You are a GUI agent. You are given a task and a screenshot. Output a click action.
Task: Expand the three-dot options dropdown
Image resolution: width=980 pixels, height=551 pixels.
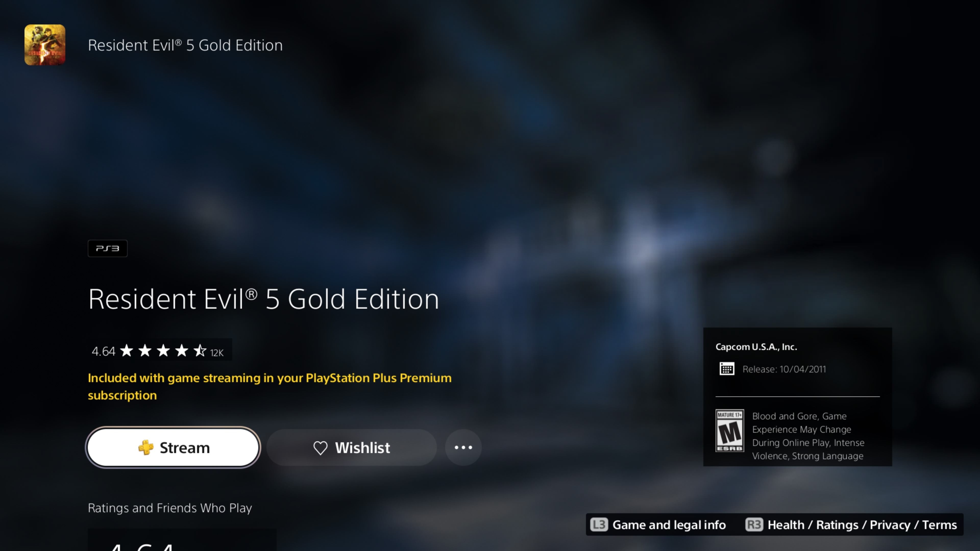point(463,447)
